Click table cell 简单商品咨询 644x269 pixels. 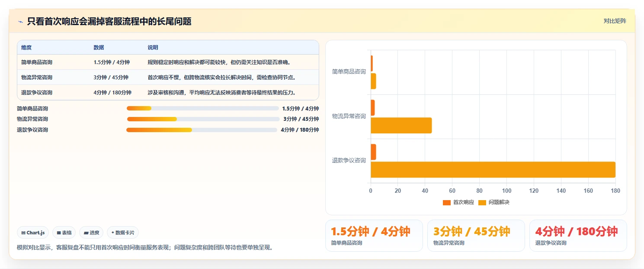[x=37, y=62]
